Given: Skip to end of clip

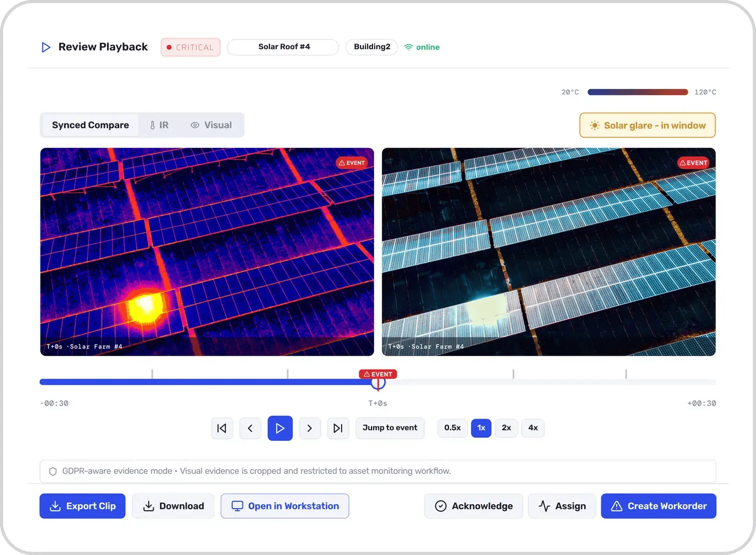Looking at the screenshot, I should click(338, 428).
